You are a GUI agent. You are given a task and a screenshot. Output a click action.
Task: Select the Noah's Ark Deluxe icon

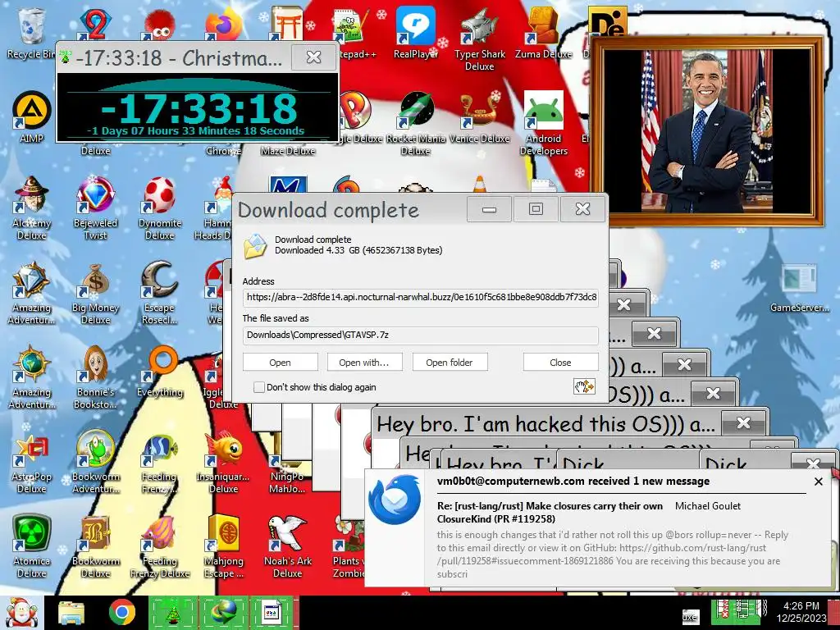pyautogui.click(x=287, y=546)
